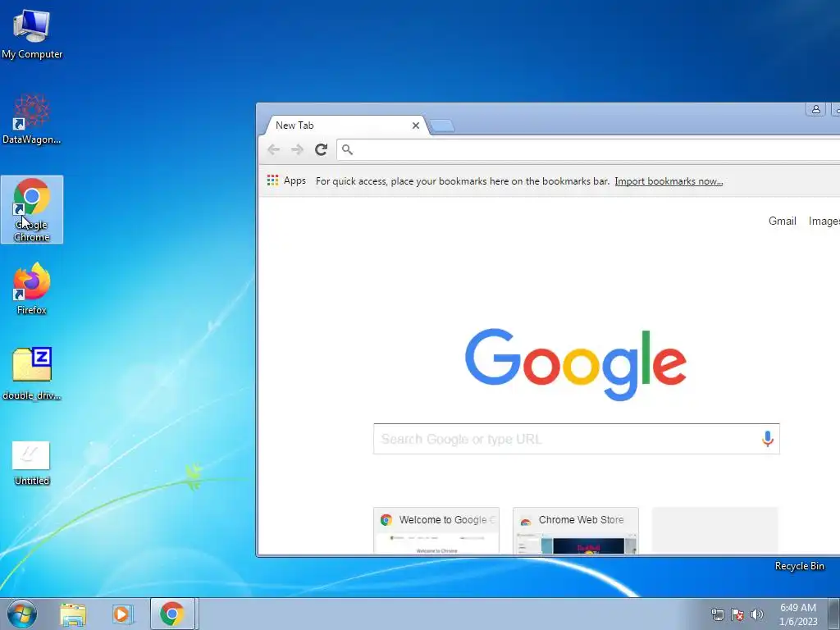840x630 pixels.
Task: Click the Google logo
Action: [576, 364]
